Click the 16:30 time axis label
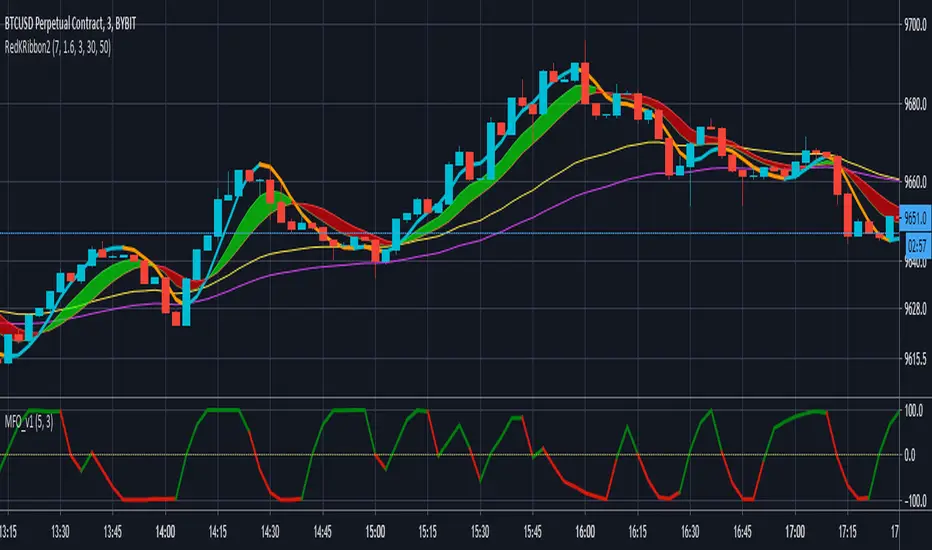The width and height of the screenshot is (932, 550). coord(689,532)
